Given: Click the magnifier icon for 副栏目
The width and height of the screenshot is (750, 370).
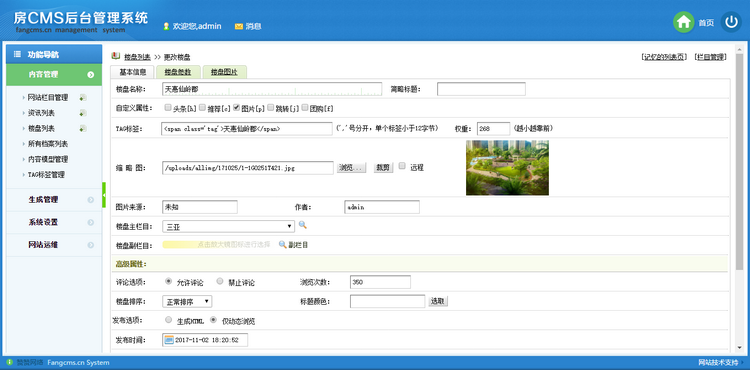Looking at the screenshot, I should click(282, 244).
